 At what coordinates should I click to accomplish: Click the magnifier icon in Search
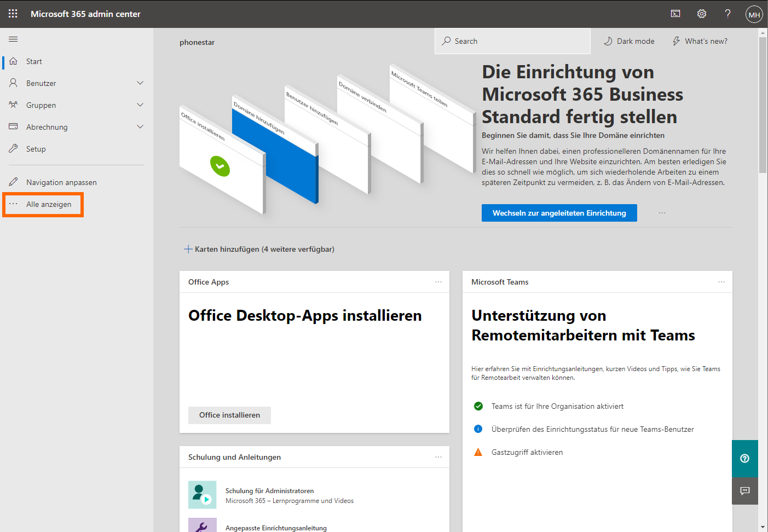(447, 41)
